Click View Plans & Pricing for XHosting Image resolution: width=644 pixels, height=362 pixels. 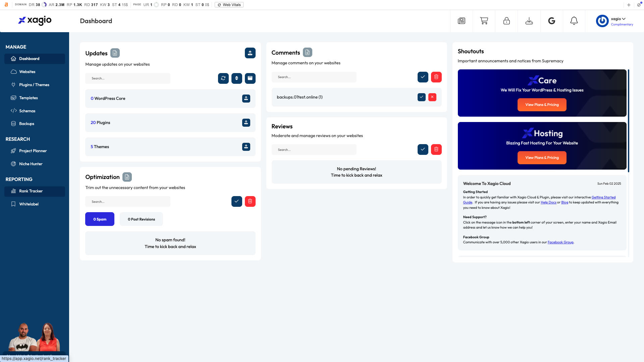click(x=542, y=158)
